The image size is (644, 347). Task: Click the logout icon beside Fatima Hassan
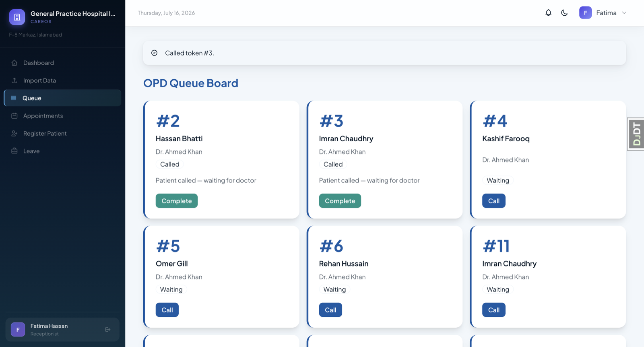[x=107, y=329]
